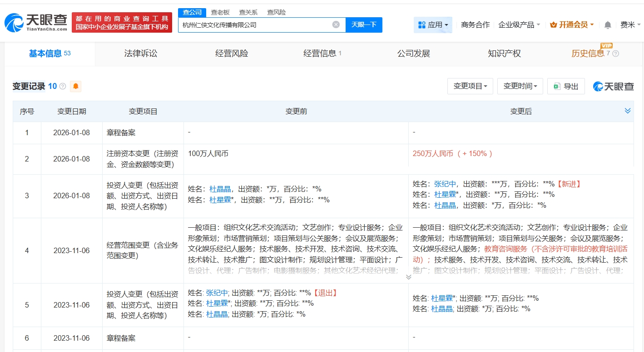Click the orange alert bell beside 变更记录
This screenshot has width=644, height=352.
tap(76, 86)
